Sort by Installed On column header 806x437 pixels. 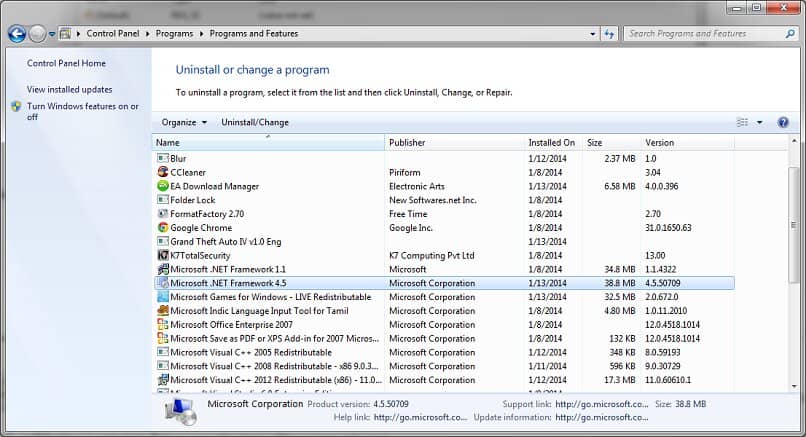pyautogui.click(x=553, y=142)
